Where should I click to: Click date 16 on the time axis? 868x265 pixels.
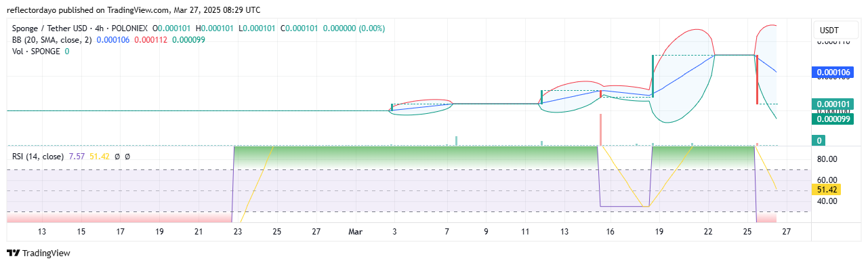pos(610,232)
